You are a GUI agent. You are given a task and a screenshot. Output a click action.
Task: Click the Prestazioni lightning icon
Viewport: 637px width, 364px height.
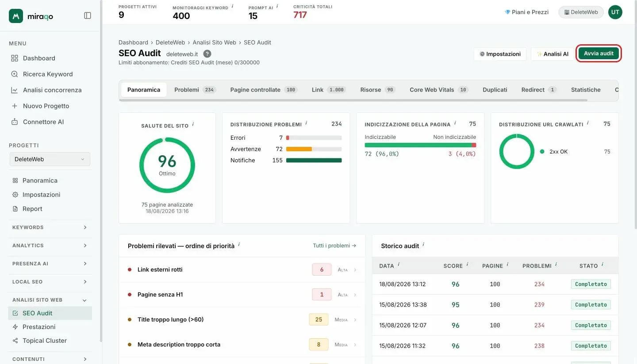click(15, 327)
